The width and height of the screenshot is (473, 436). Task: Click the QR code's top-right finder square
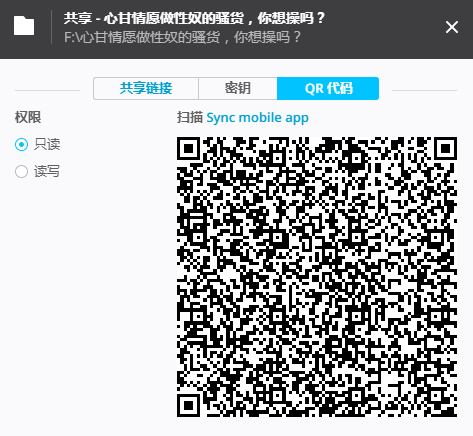(x=445, y=148)
